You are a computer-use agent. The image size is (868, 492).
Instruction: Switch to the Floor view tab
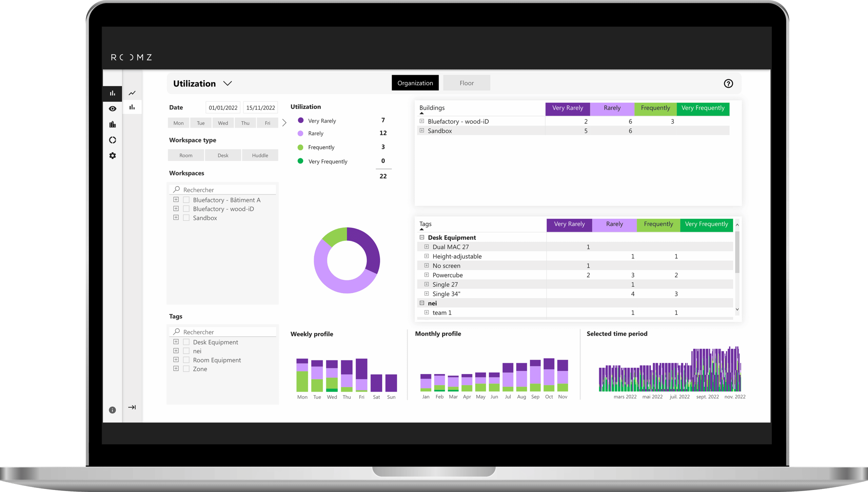[467, 83]
